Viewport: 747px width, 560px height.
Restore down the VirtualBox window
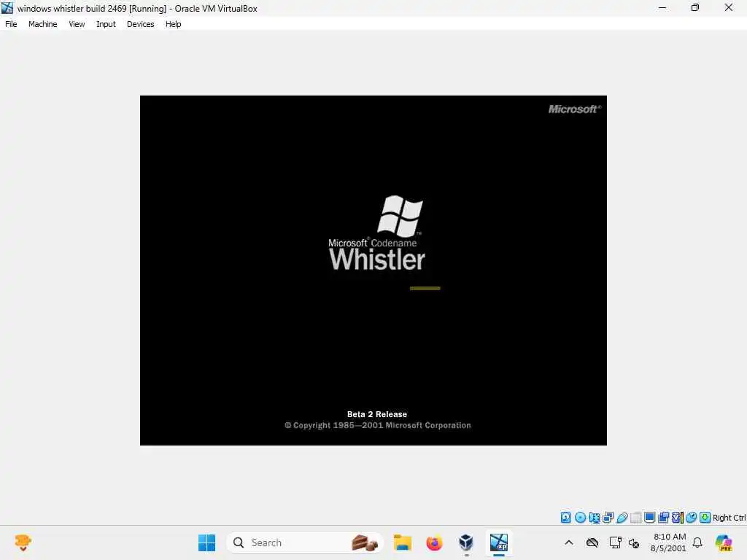[695, 7]
